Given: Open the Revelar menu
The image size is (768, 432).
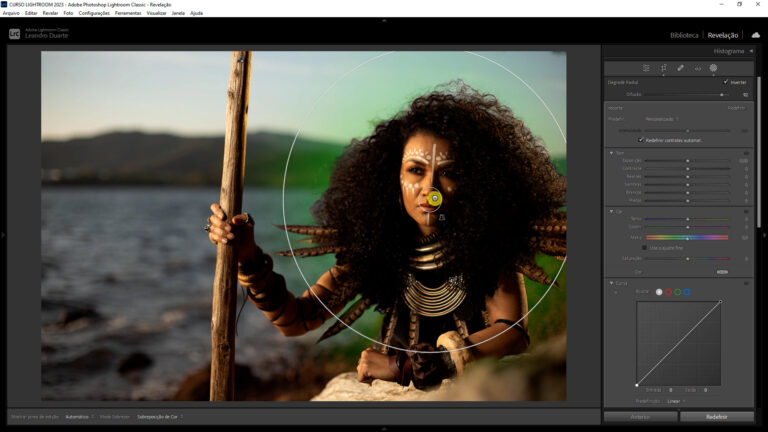Looking at the screenshot, I should pos(50,13).
